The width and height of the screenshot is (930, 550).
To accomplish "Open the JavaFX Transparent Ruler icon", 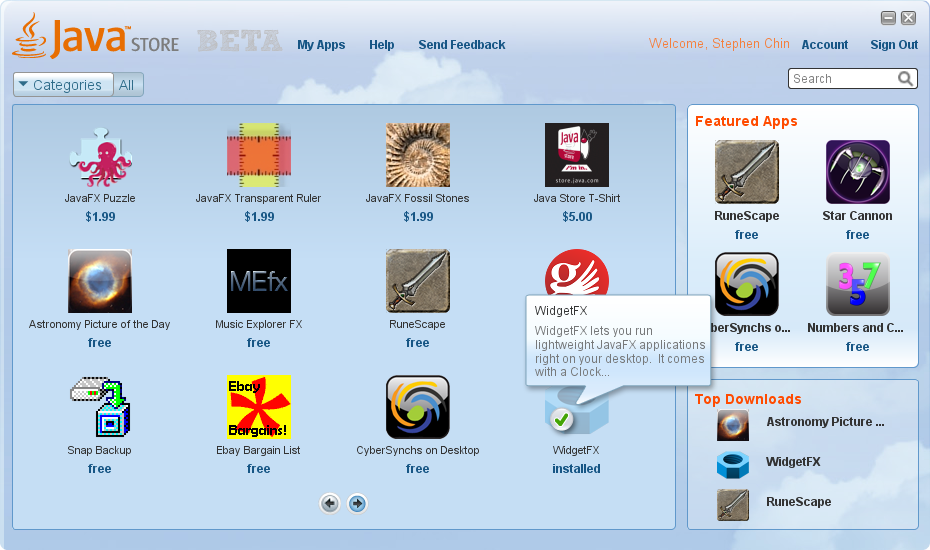I will [259, 155].
